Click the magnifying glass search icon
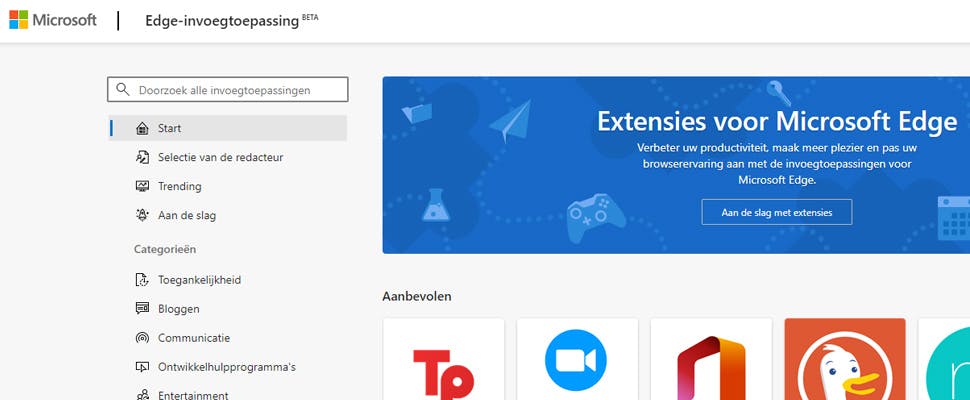 click(123, 90)
